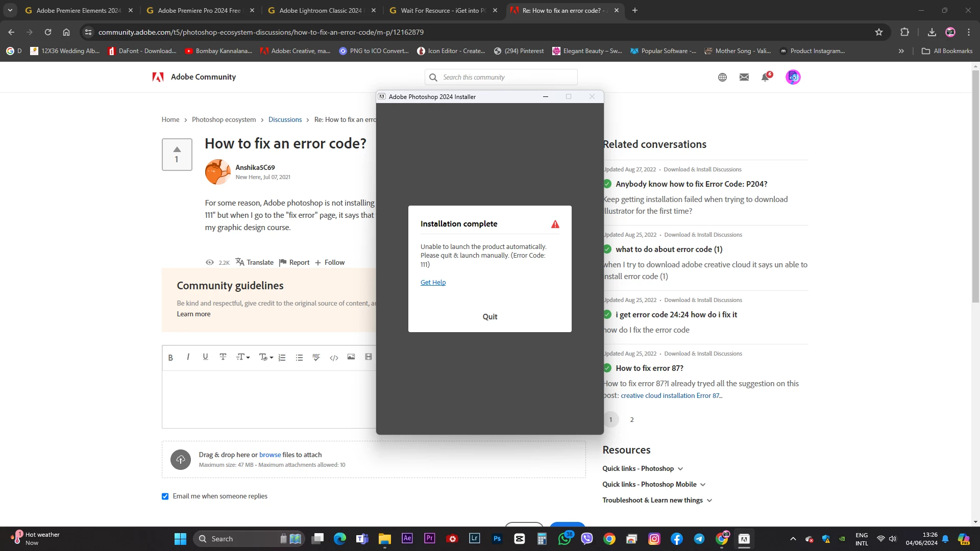Open WhatsApp from the taskbar
Image resolution: width=980 pixels, height=551 pixels.
tap(565, 539)
